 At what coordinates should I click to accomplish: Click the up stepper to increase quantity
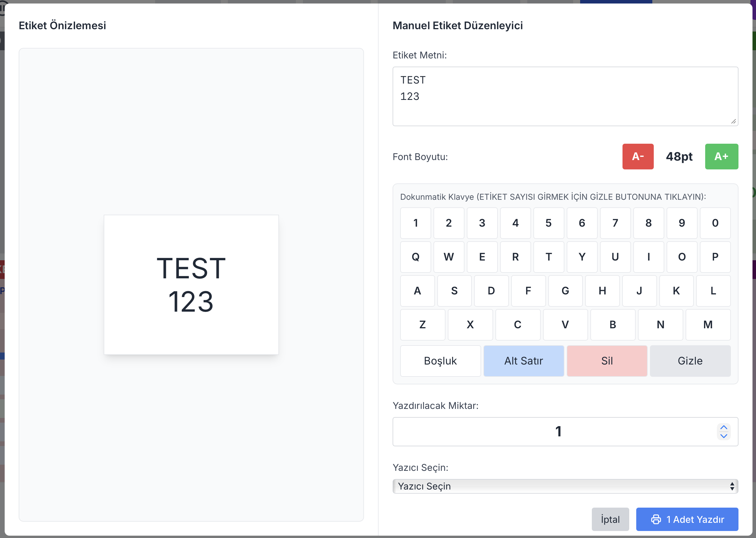pyautogui.click(x=724, y=427)
